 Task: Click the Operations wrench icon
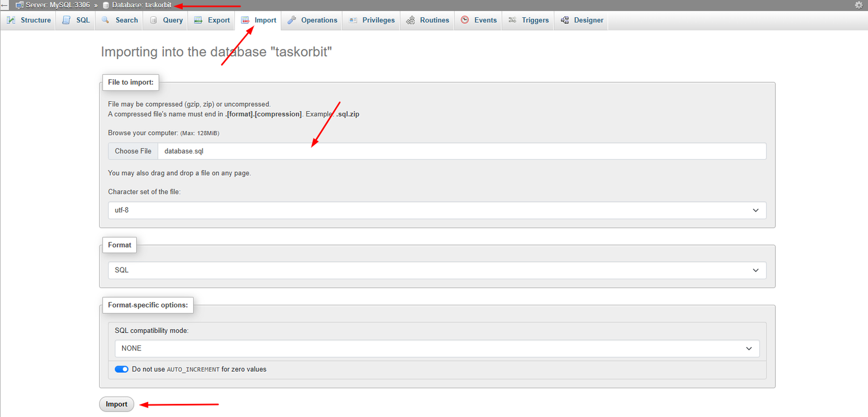292,20
